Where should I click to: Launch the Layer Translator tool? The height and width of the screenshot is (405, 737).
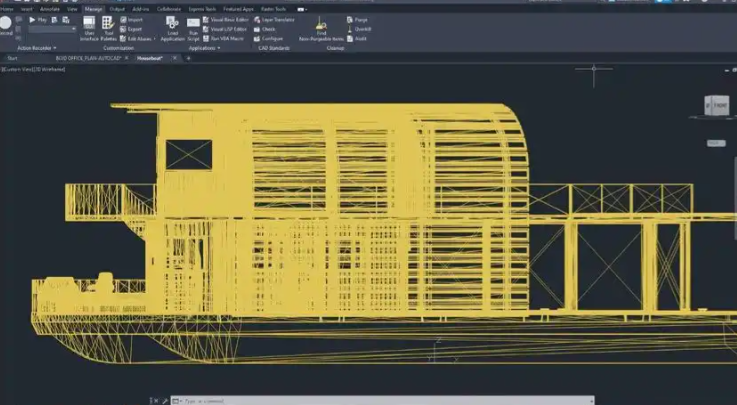(x=274, y=20)
